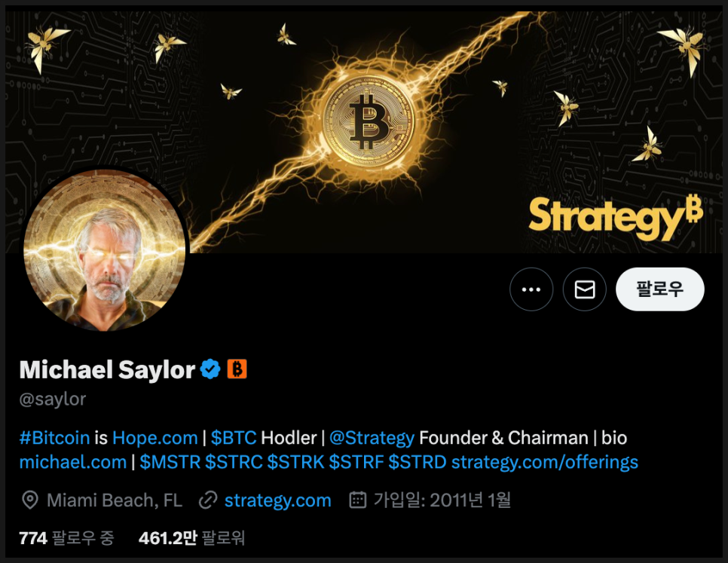
Task: Open the @Strategy mention link
Action: pos(372,438)
